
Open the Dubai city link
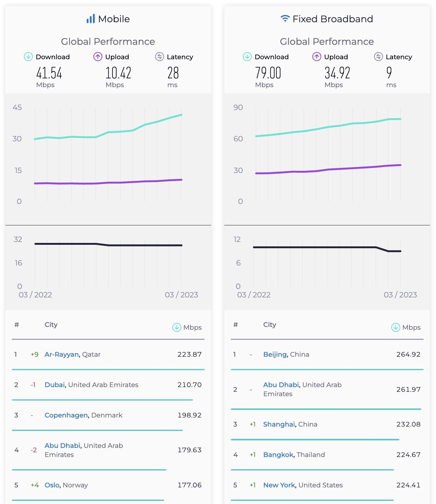(55, 385)
